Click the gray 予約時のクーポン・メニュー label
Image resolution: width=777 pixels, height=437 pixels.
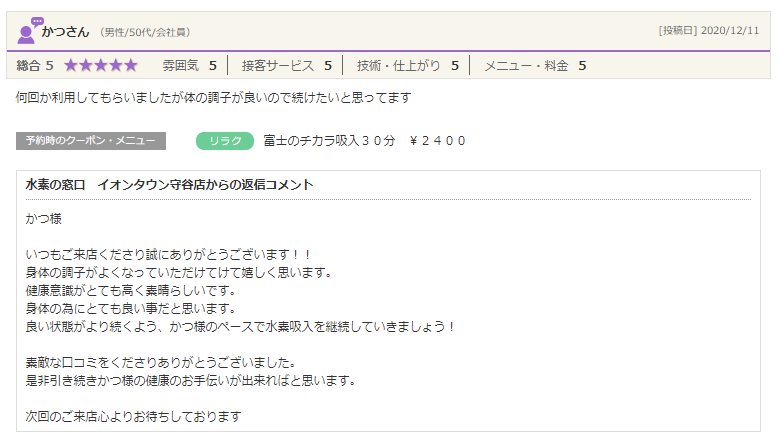coord(91,141)
